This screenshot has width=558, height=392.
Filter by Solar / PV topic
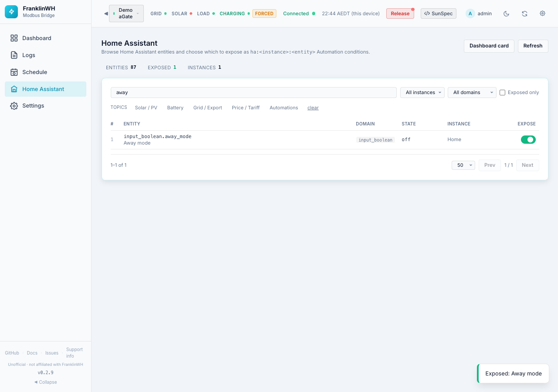(x=146, y=108)
